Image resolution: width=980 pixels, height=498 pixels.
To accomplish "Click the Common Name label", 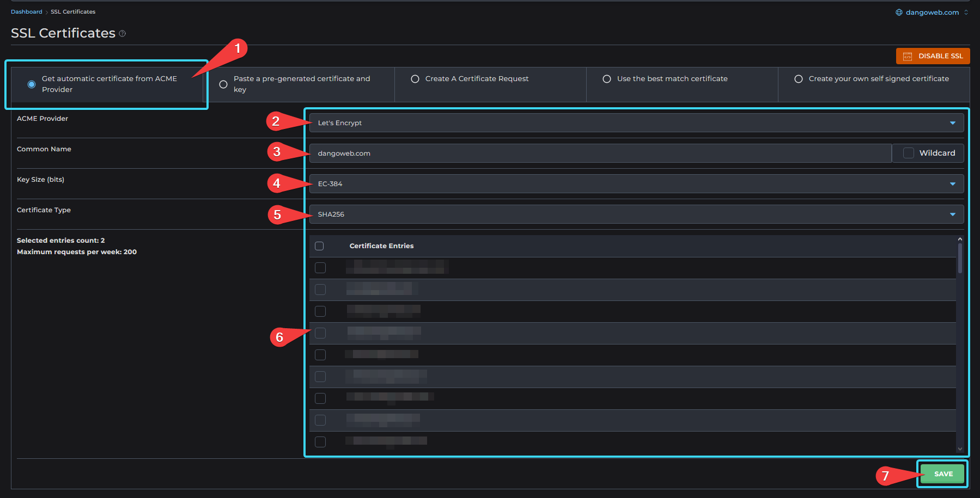I will click(x=44, y=149).
